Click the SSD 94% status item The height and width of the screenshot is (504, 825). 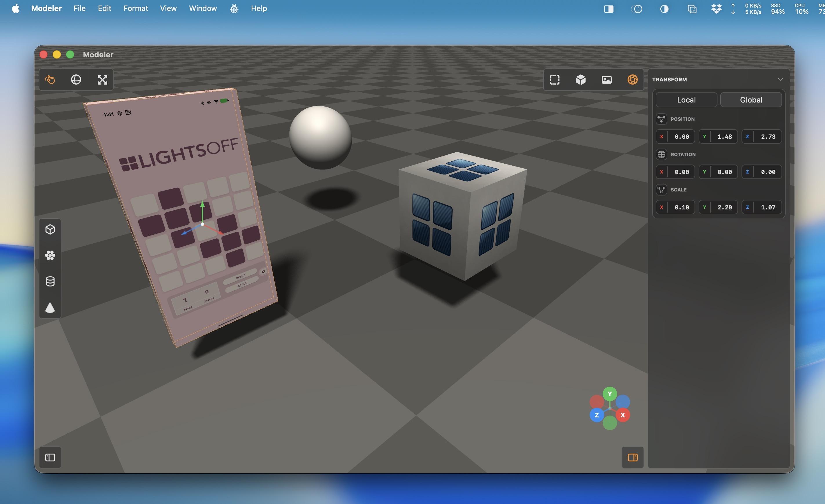click(x=777, y=9)
